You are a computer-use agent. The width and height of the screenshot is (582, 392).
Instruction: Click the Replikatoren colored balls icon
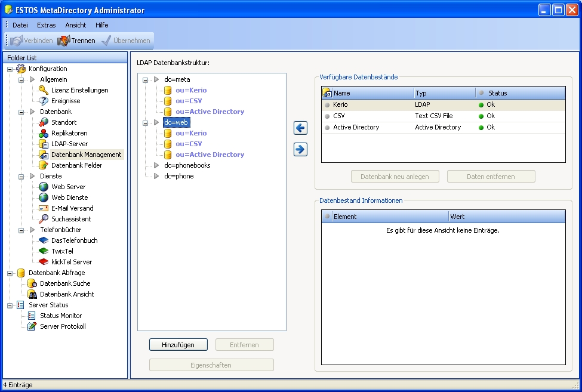pos(44,133)
